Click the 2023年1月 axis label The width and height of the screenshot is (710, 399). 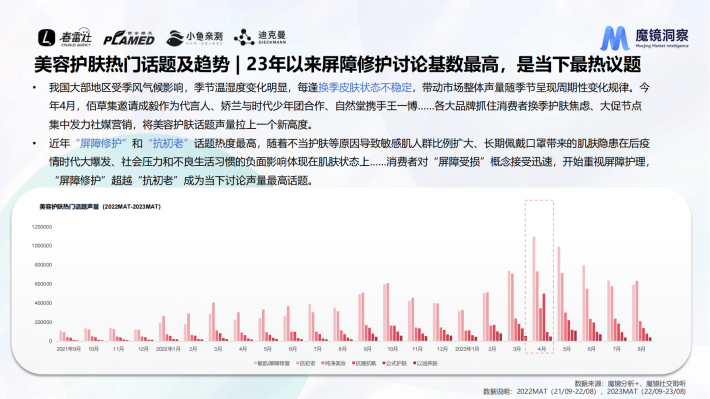click(467, 349)
